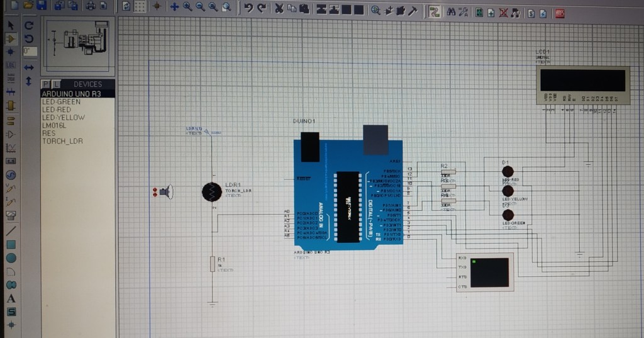Select the 2D text 'A' tool

point(11,298)
